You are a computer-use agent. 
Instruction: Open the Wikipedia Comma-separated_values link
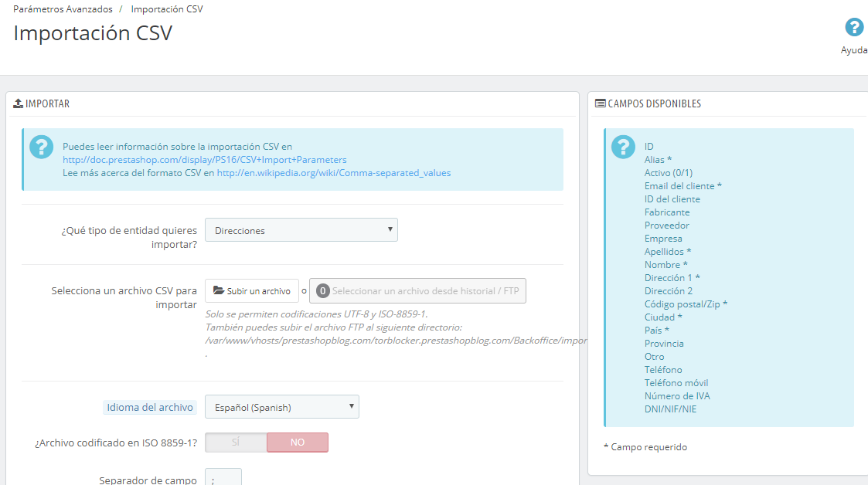334,173
